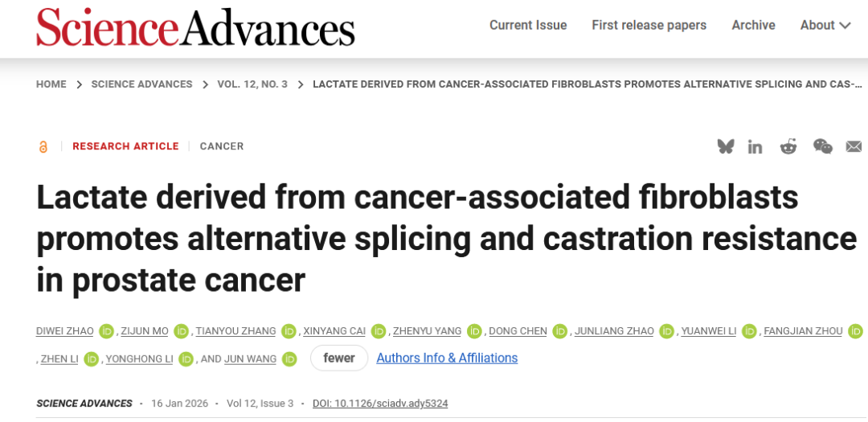Expand the About dropdown menu
Image resolution: width=868 pixels, height=422 pixels.
(825, 25)
